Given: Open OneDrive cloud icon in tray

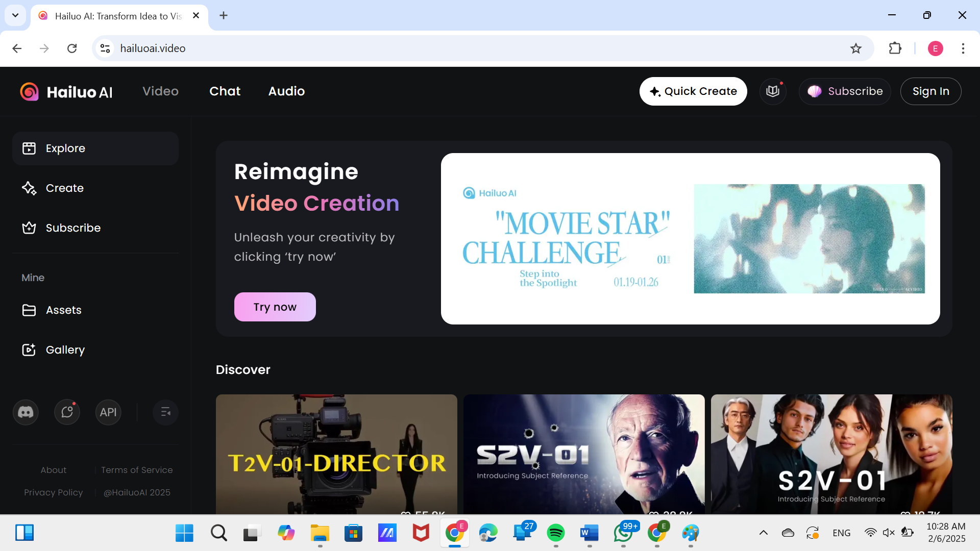Looking at the screenshot, I should 788,533.
